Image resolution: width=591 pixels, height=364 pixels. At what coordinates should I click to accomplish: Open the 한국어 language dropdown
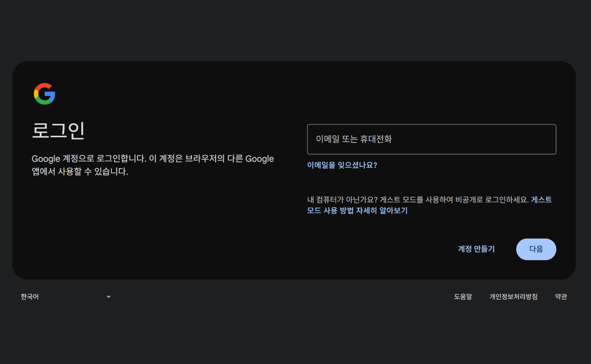66,297
